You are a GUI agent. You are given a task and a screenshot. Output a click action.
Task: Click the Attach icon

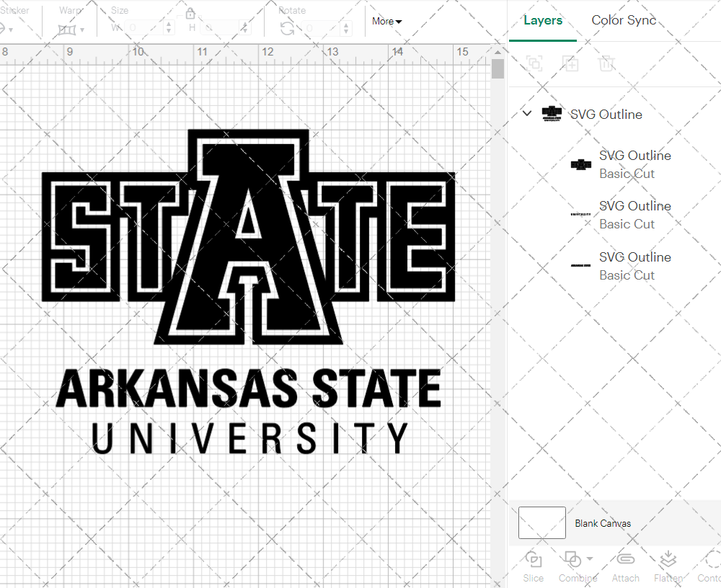(625, 566)
